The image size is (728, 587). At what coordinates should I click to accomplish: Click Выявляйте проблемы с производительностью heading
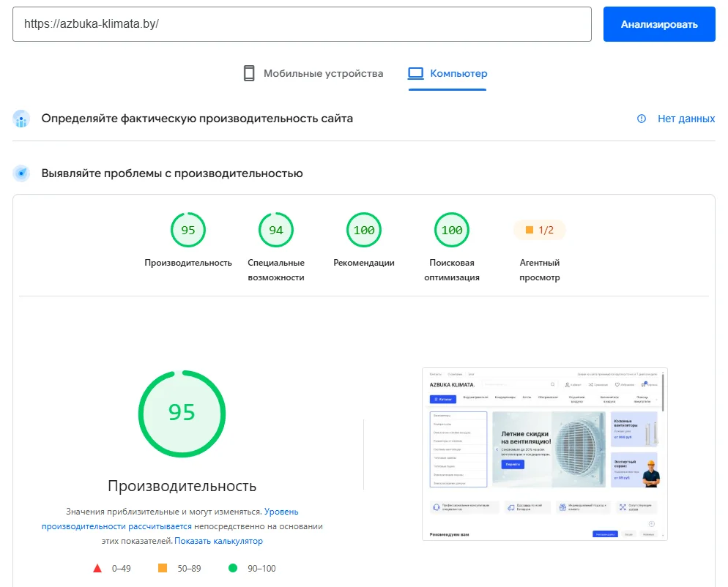tap(172, 173)
